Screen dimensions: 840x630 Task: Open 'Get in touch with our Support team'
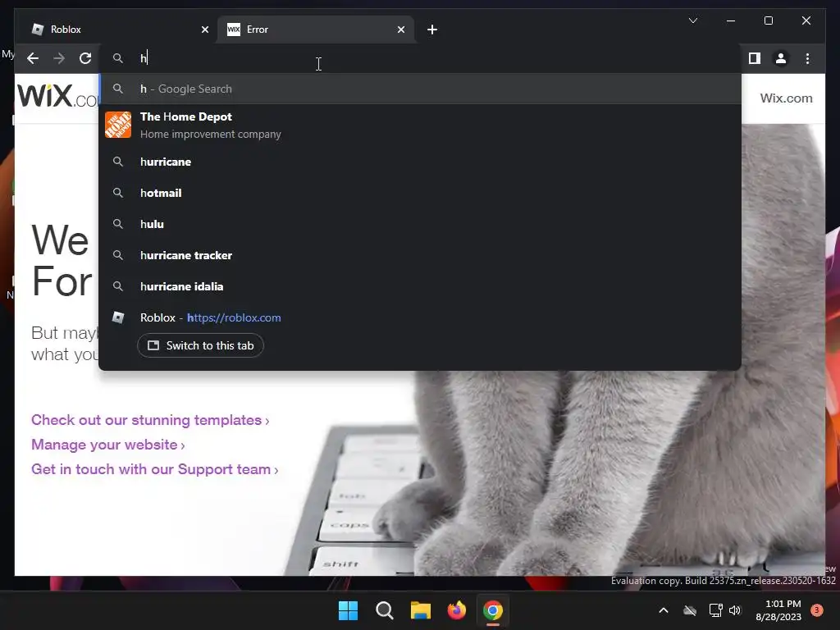[x=155, y=469]
